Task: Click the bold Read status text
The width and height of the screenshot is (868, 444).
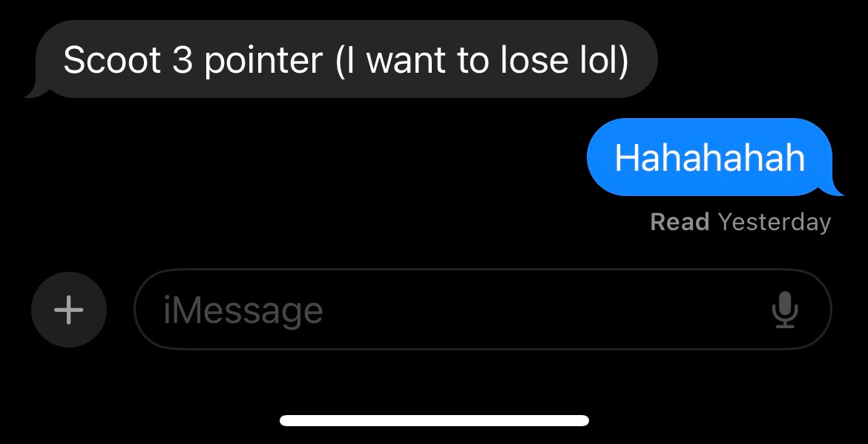Action: pos(680,222)
